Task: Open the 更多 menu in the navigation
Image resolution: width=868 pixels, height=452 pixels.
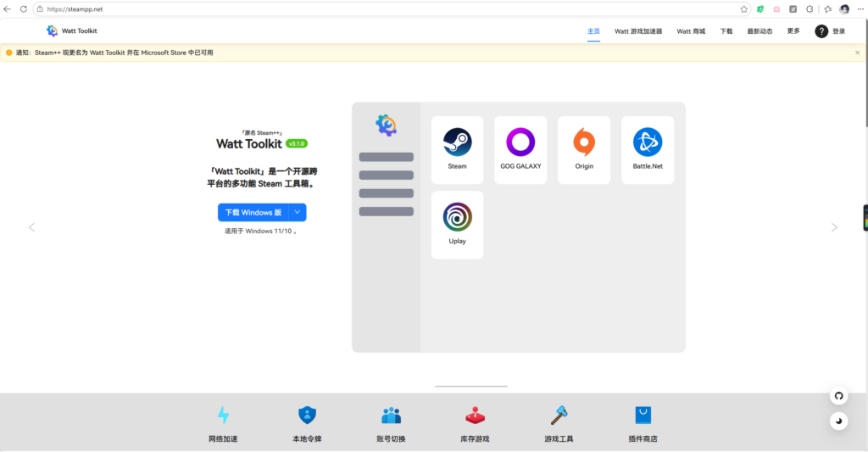Action: (x=793, y=31)
